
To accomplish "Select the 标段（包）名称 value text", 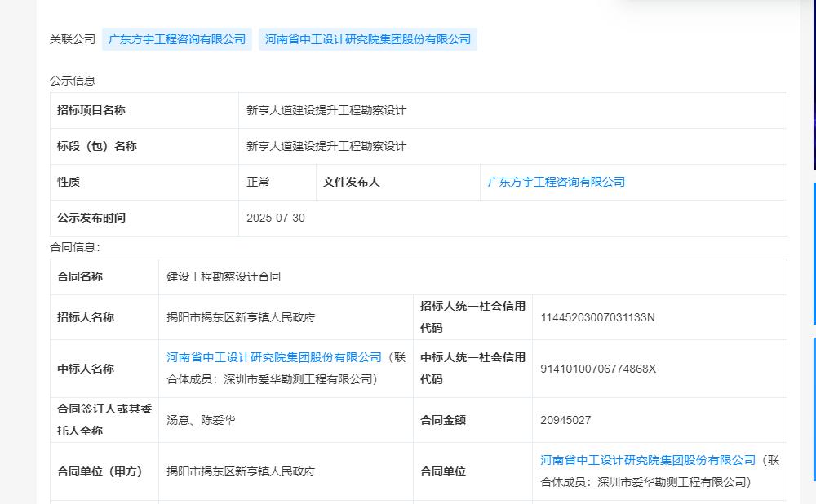I will (326, 146).
